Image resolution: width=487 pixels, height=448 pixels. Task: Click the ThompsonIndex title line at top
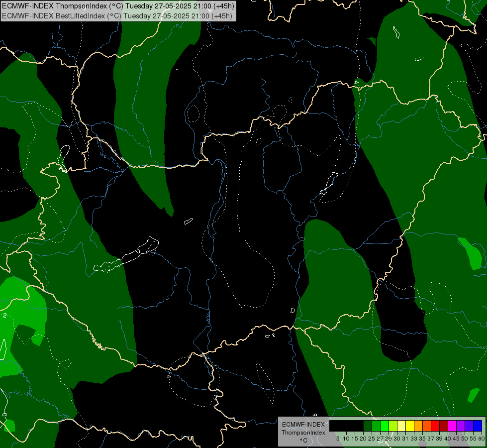[x=118, y=5]
